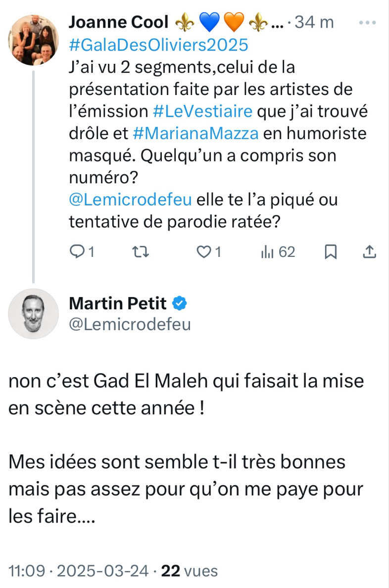Viewport: 389px width, 588px height.
Task: Click the @Lemicrodefeu handle under Martin Petit
Action: tap(130, 324)
